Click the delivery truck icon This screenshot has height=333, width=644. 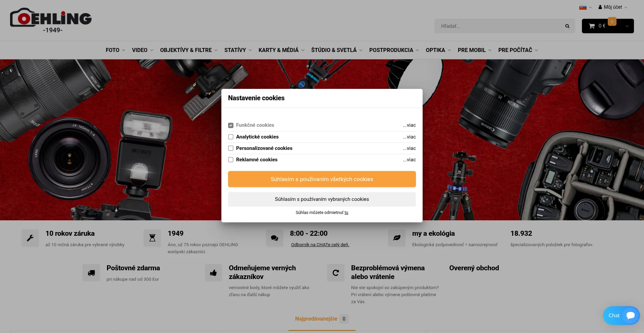tap(91, 273)
